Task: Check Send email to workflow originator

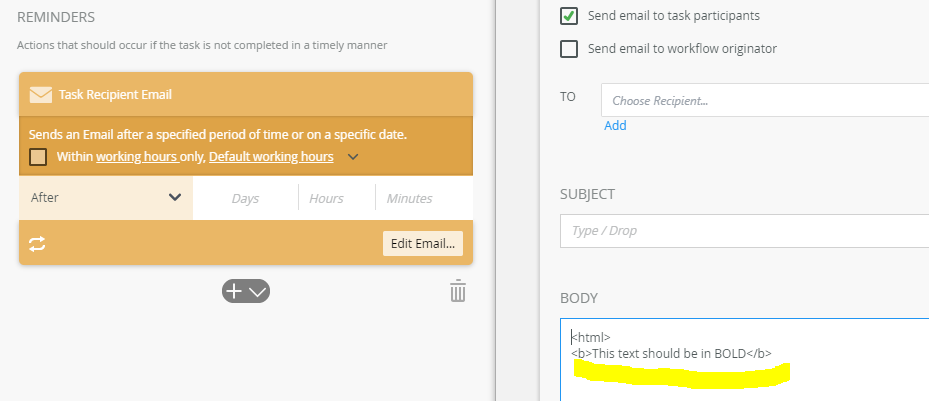Action: tap(569, 49)
